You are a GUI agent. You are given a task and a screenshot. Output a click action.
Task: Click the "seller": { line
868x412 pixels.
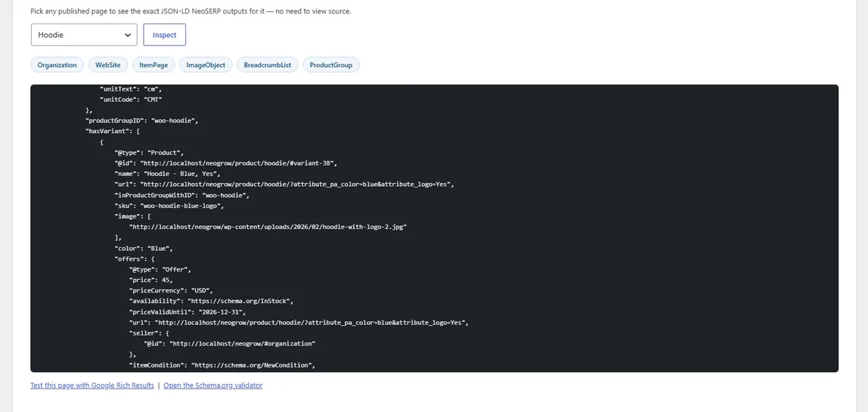[149, 333]
